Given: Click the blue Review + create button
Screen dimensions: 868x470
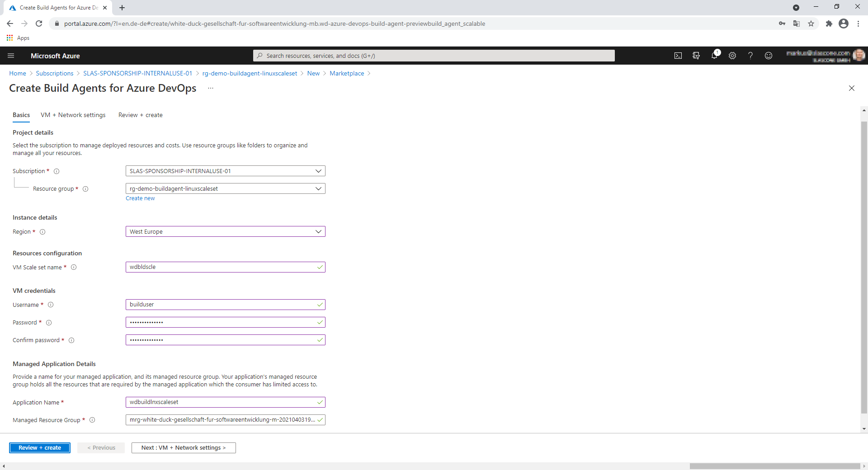Looking at the screenshot, I should coord(40,448).
